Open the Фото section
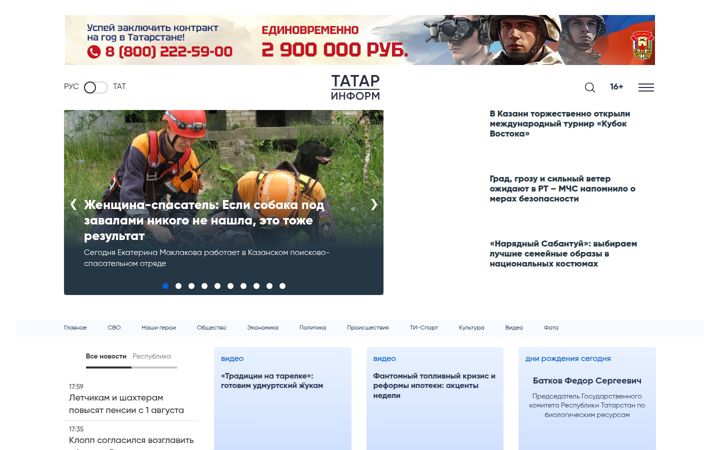 [551, 327]
